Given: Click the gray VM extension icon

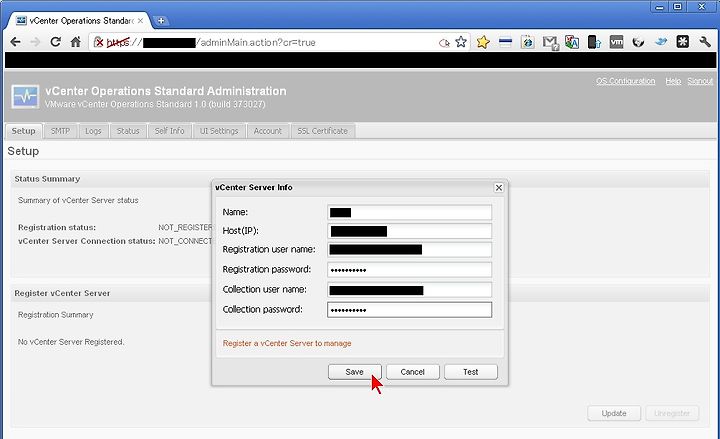Looking at the screenshot, I should coord(616,42).
